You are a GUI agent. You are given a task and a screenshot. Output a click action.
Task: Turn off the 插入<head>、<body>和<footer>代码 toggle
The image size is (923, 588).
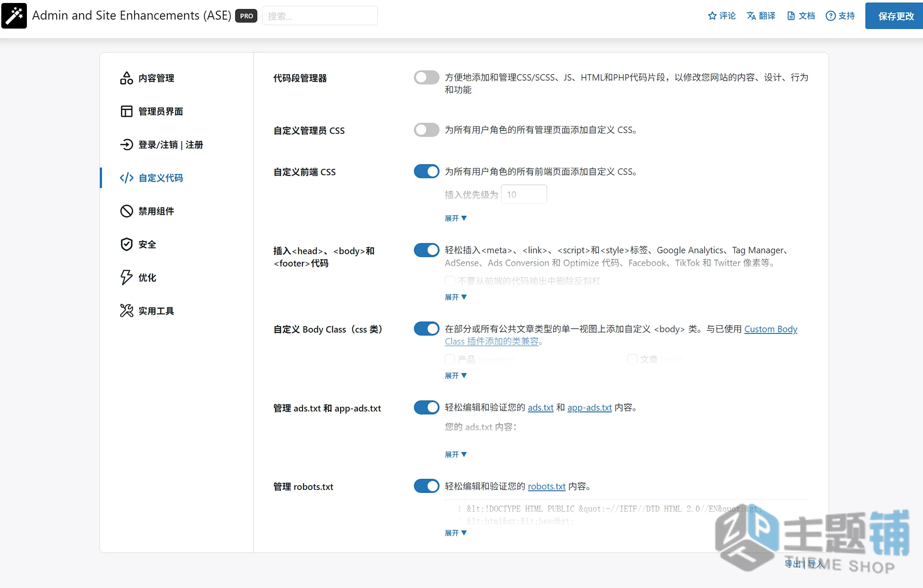426,250
